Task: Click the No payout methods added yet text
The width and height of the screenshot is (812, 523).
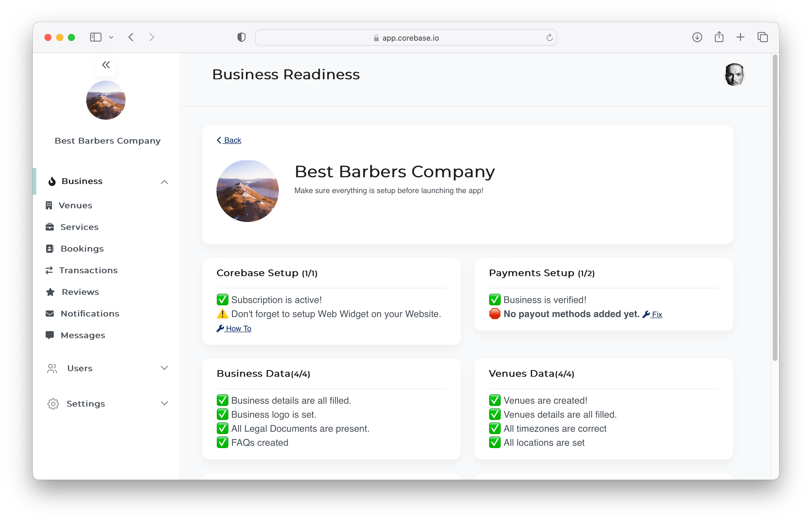Action: tap(571, 314)
